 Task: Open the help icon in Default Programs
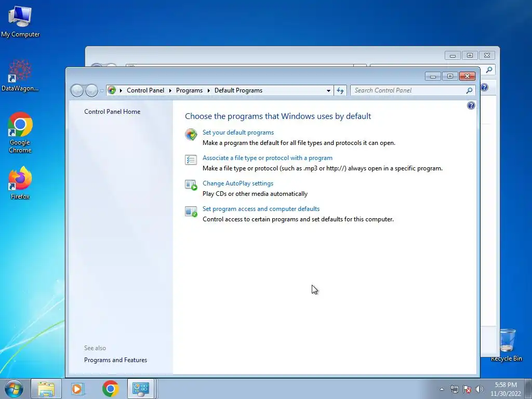click(471, 105)
